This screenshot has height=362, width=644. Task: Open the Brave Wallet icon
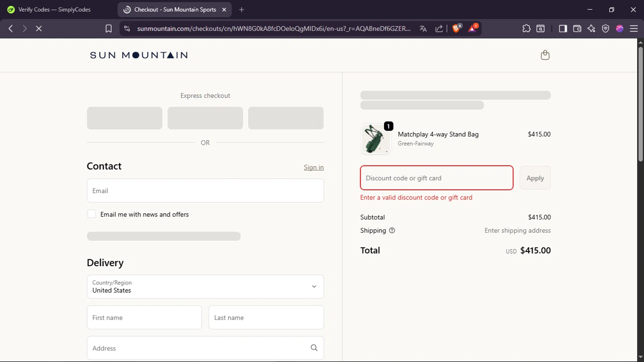[577, 28]
